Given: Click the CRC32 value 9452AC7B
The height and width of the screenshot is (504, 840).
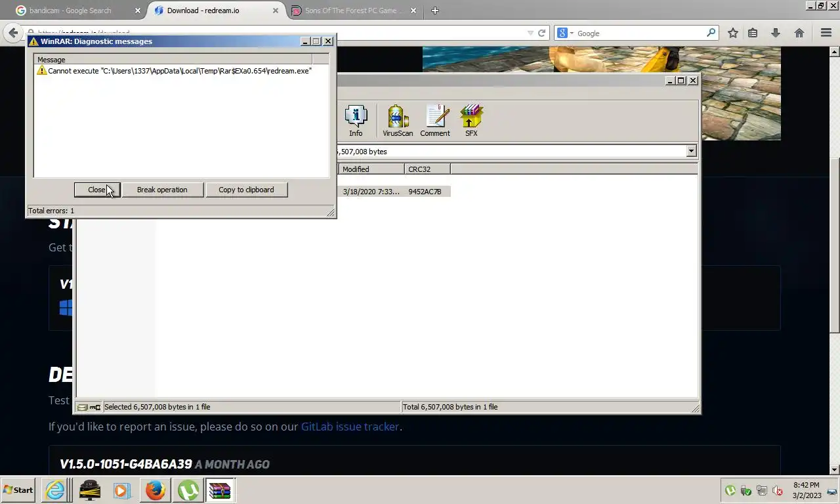Looking at the screenshot, I should tap(425, 192).
